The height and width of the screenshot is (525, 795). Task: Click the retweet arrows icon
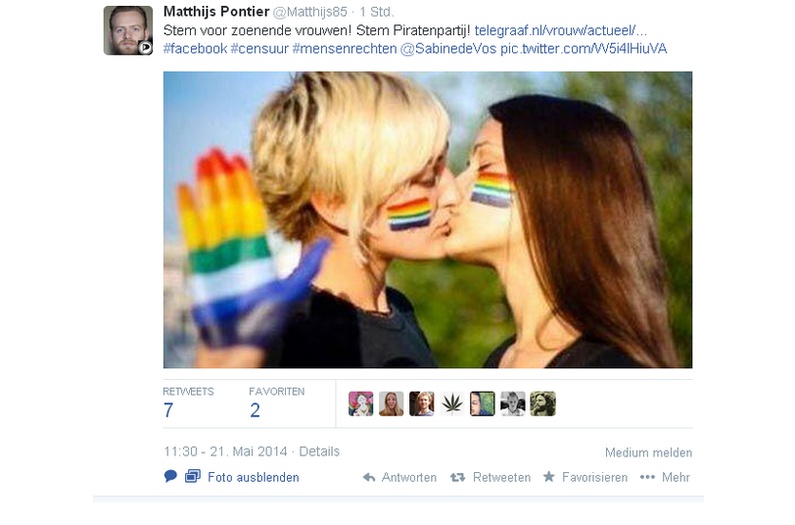[457, 477]
